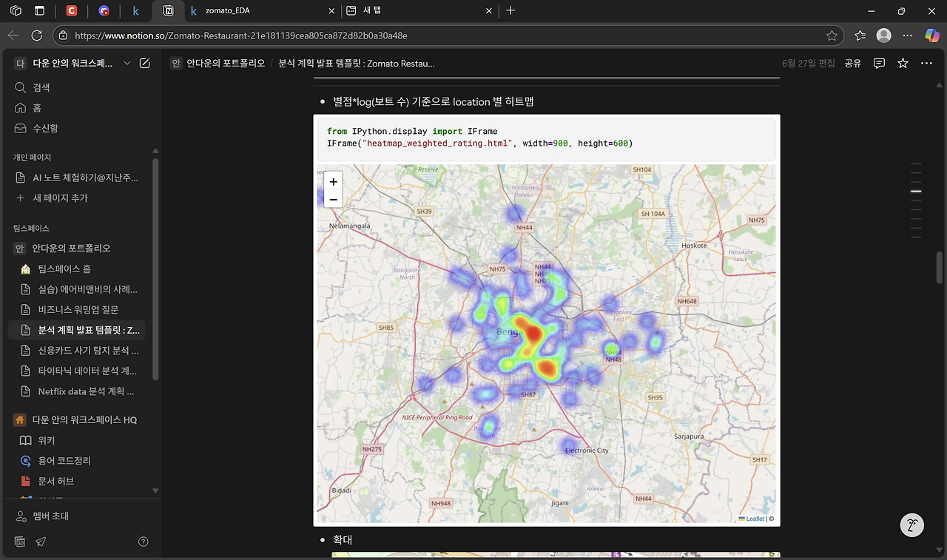Click the Leaflet attribution link
The image size is (947, 560).
pyautogui.click(x=755, y=519)
